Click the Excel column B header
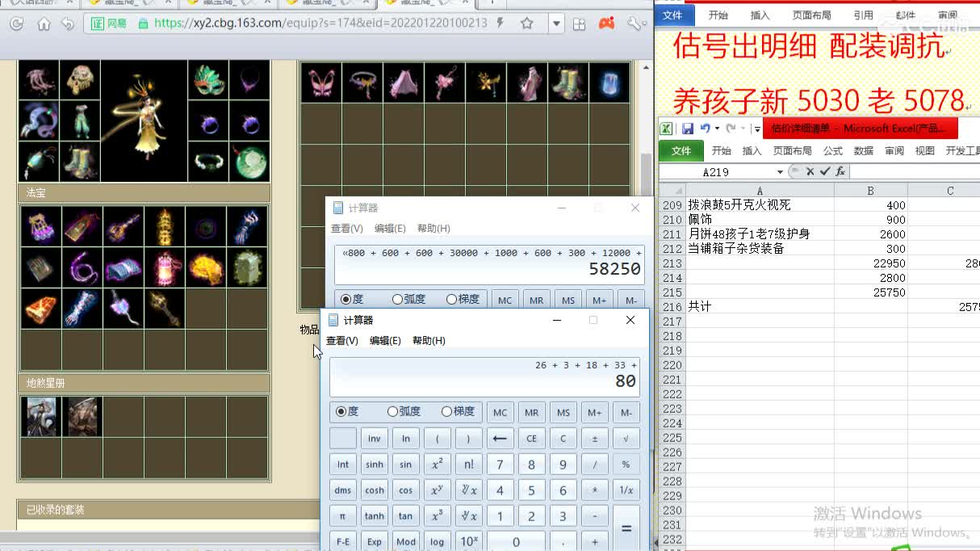The image size is (980, 551). [x=870, y=191]
